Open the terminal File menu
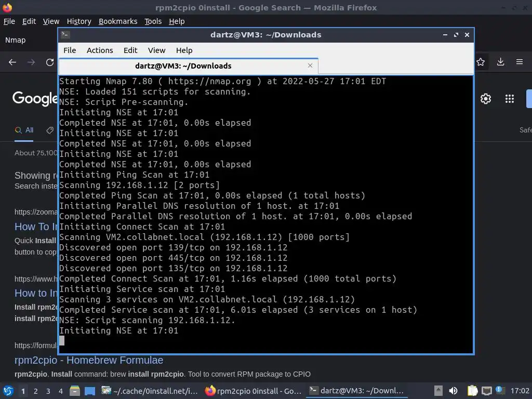 click(70, 50)
